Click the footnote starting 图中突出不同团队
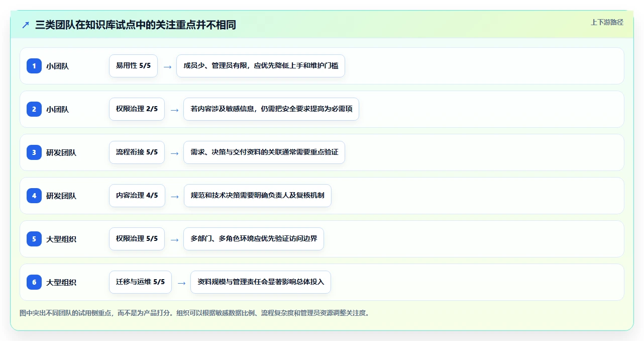 (x=194, y=313)
